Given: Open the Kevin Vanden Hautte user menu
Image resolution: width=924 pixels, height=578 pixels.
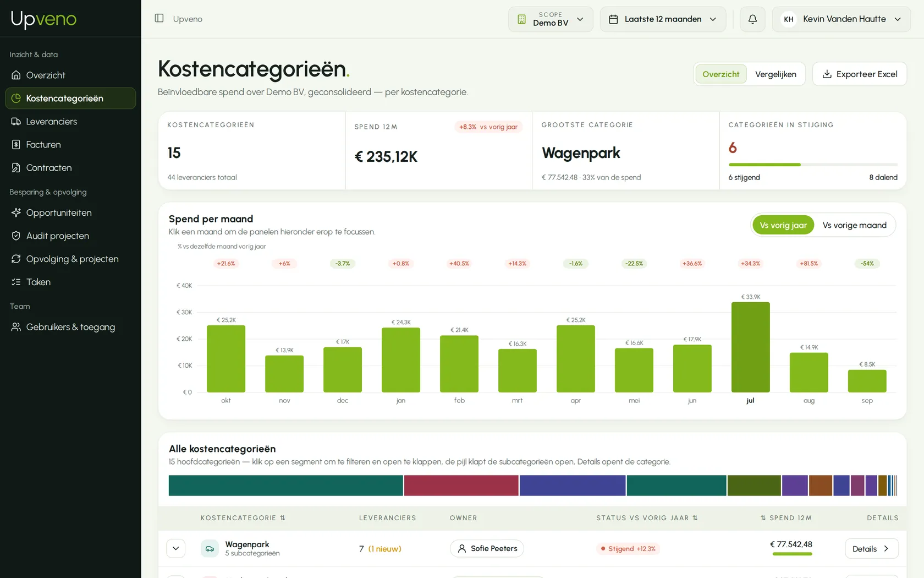Looking at the screenshot, I should click(842, 19).
